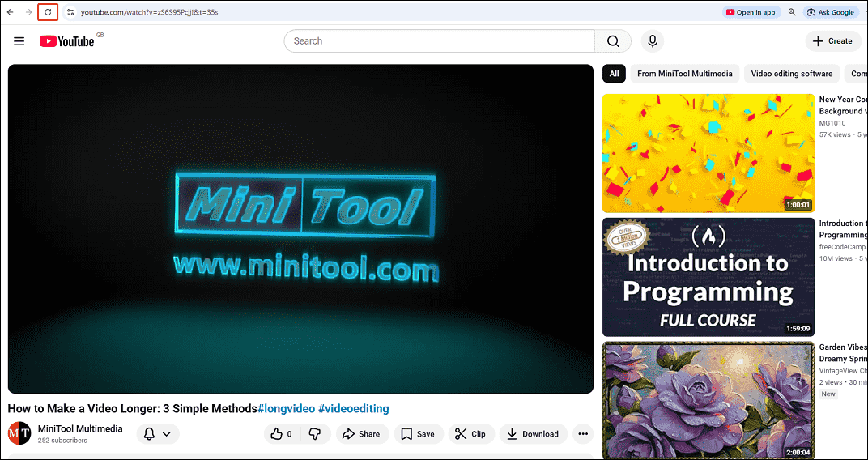Image resolution: width=868 pixels, height=460 pixels.
Task: Click the video title How to Make a Video Longer
Action: pos(133,408)
